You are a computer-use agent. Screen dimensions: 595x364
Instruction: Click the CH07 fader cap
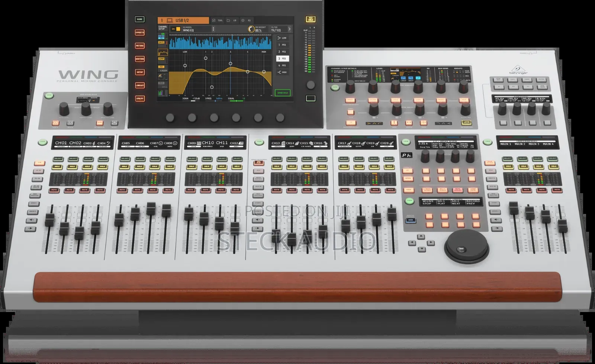151,209
